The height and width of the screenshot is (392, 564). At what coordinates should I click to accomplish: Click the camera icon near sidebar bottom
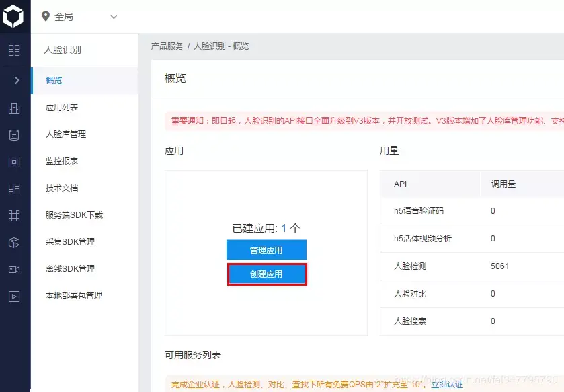(14, 269)
